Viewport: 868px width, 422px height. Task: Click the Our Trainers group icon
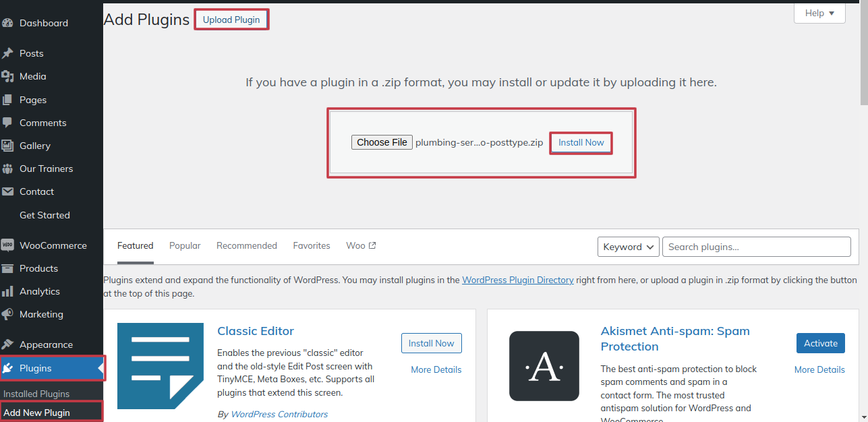7,169
